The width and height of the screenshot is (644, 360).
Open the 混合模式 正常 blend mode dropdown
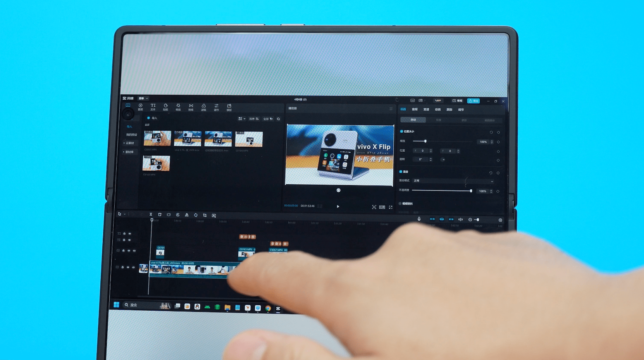click(453, 181)
